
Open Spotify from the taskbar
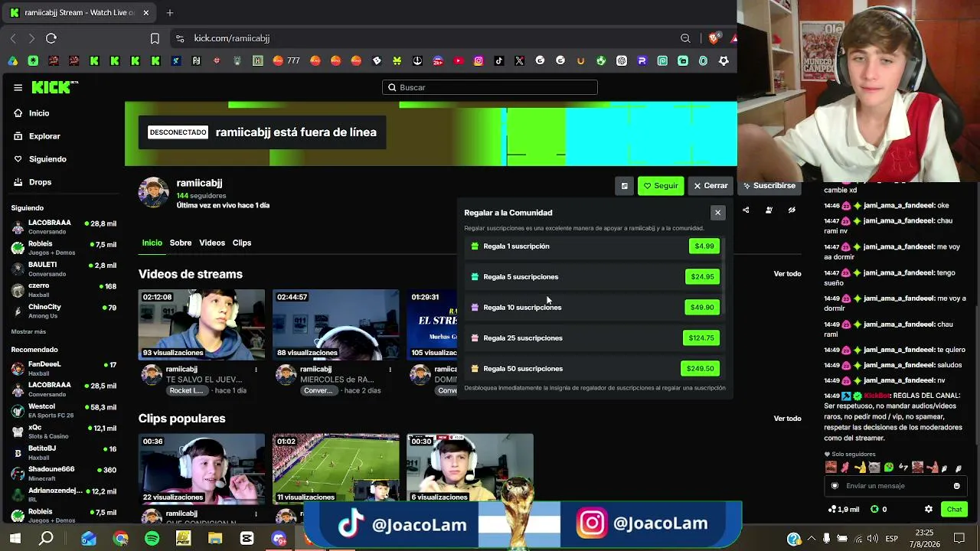coord(152,539)
